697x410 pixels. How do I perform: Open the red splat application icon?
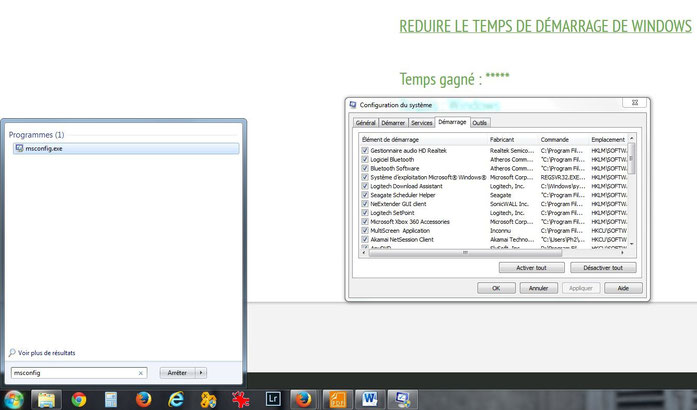coord(240,399)
